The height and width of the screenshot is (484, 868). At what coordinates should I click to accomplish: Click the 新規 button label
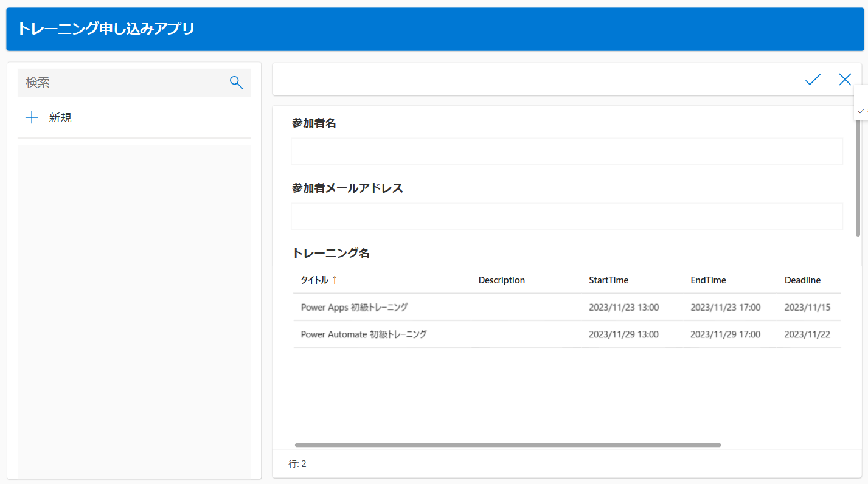(60, 118)
